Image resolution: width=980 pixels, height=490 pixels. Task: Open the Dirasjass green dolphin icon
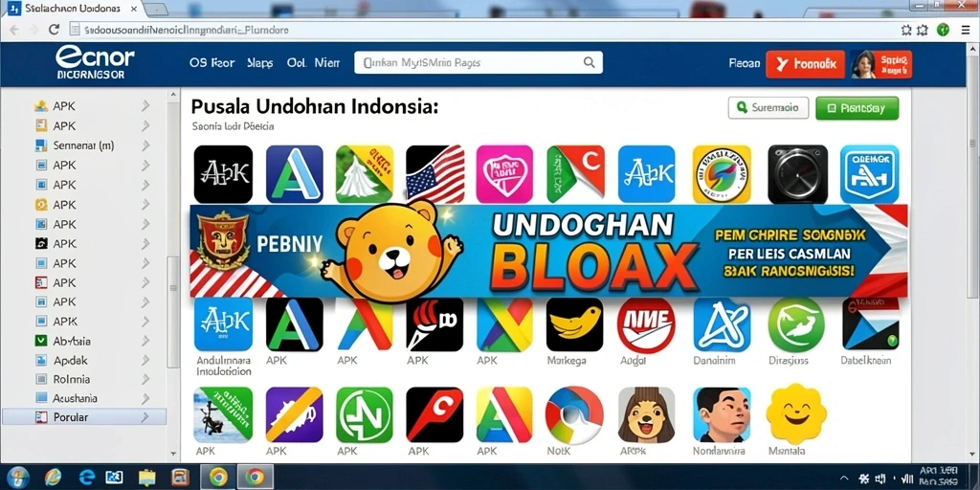[x=796, y=323]
